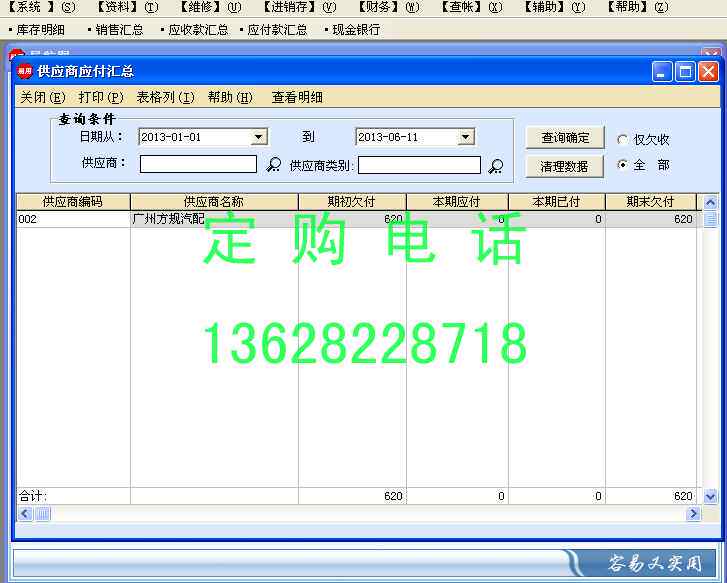Click 关闭(E) in the window menu
Viewport: 727px width, 583px height.
tap(42, 97)
